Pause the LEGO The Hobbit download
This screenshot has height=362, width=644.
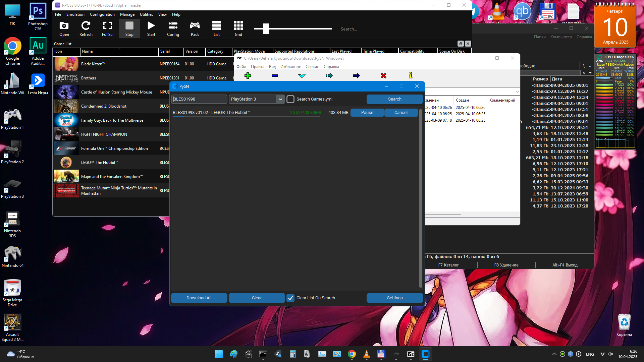pyautogui.click(x=367, y=113)
